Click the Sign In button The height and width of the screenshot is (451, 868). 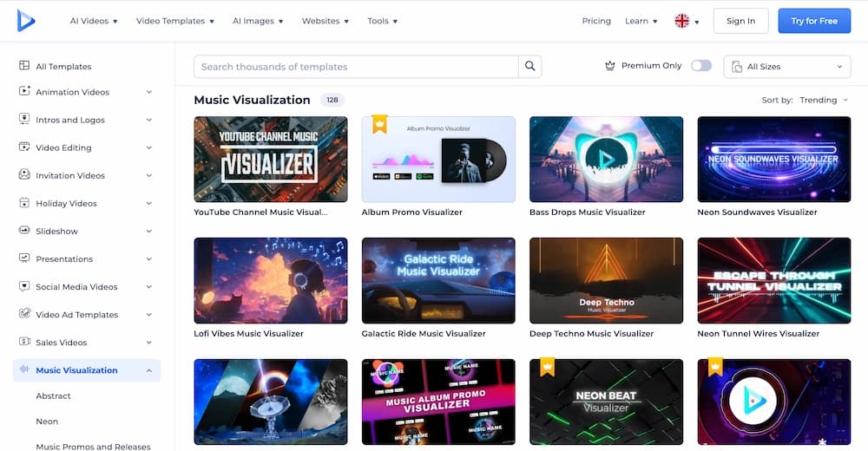740,21
